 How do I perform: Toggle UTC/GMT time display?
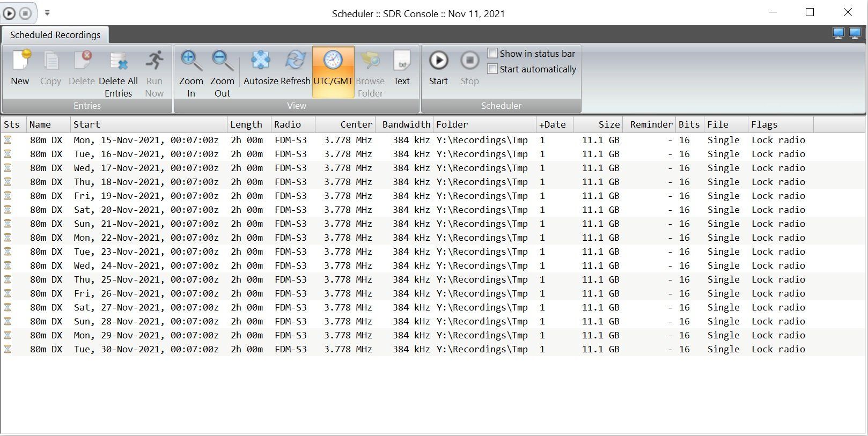click(x=333, y=72)
